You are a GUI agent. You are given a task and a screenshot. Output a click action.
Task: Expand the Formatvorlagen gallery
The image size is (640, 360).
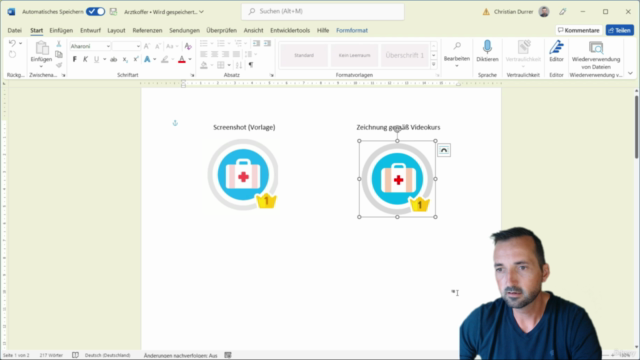433,65
